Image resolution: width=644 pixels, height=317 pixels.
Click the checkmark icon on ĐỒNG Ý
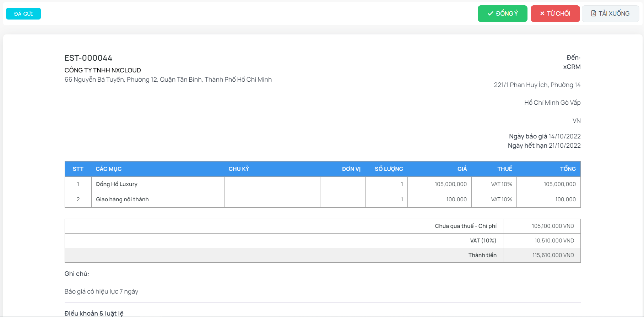(x=491, y=13)
